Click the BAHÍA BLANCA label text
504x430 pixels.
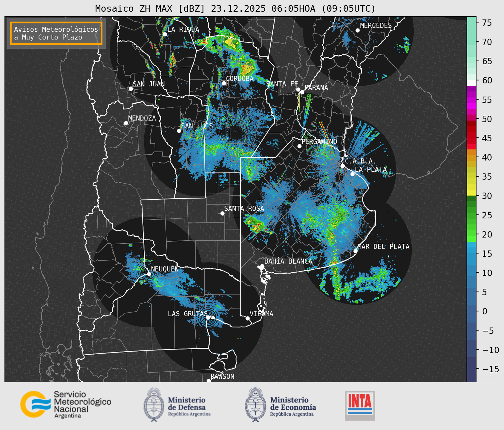288,261
